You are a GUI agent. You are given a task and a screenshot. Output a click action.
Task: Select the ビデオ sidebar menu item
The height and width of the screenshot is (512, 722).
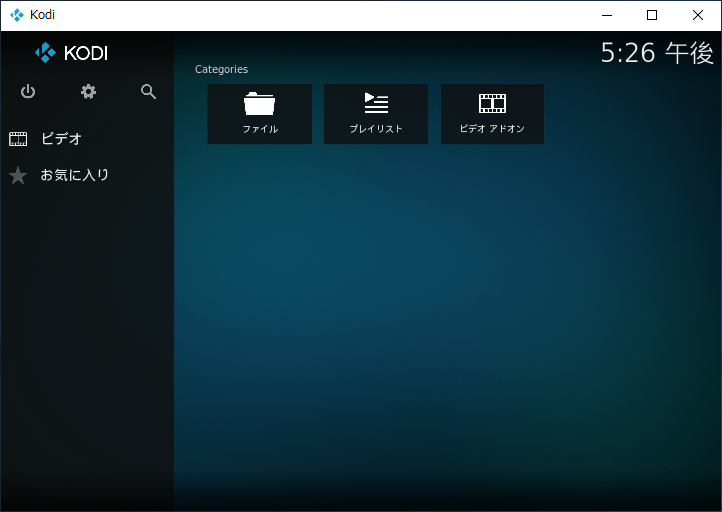(62, 139)
